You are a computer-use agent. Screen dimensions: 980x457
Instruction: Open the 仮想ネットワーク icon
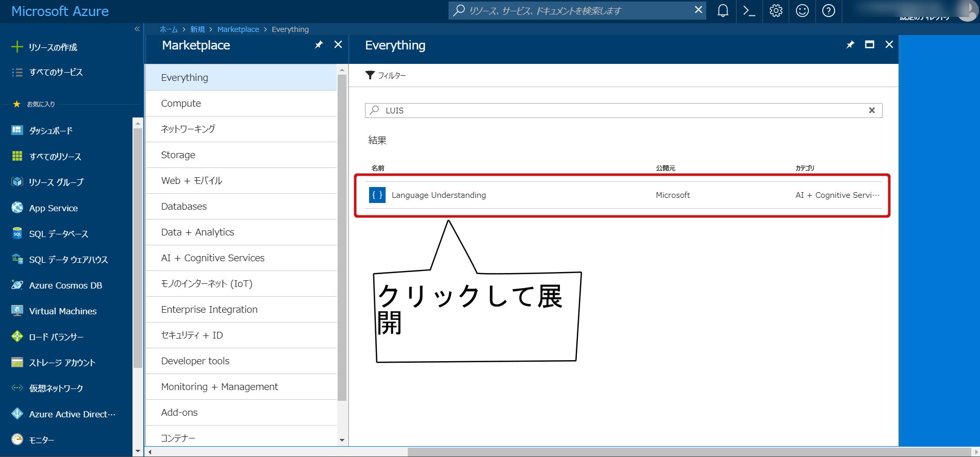pyautogui.click(x=17, y=388)
